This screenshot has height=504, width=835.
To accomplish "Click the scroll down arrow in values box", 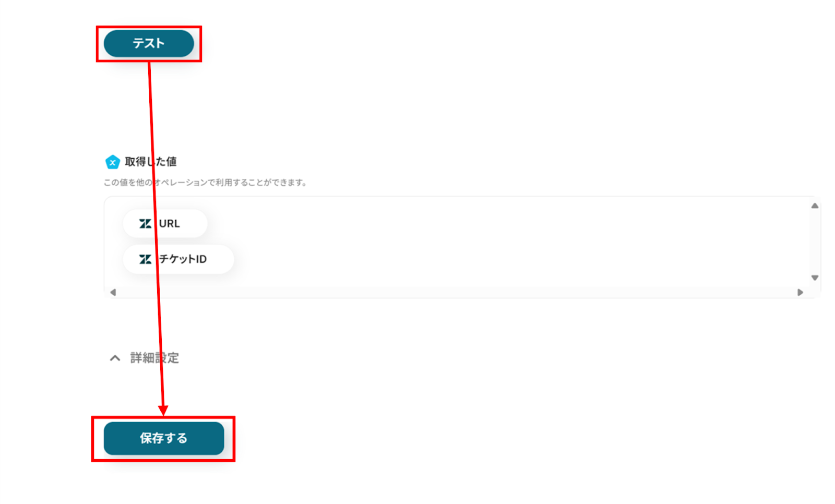I will coord(815,278).
